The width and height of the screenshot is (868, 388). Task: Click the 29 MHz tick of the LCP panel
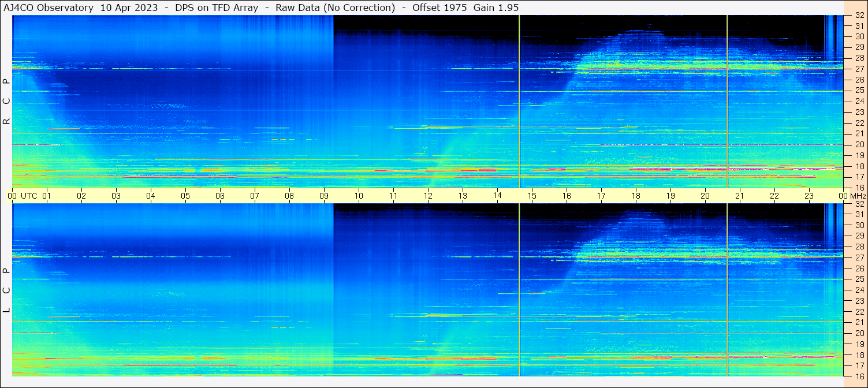859,236
